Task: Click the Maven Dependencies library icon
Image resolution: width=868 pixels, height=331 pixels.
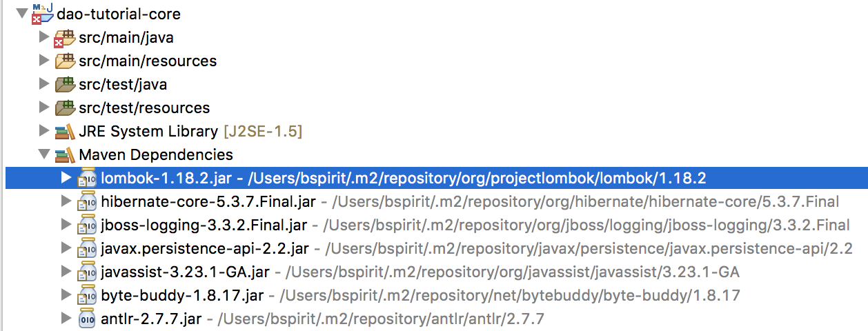Action: pyautogui.click(x=65, y=154)
